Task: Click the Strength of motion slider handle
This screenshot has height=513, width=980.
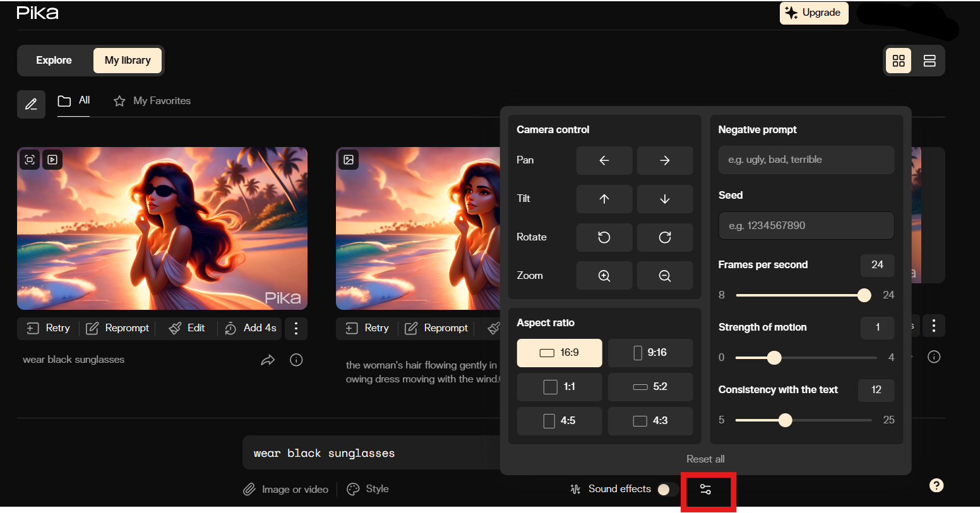Action: 774,358
